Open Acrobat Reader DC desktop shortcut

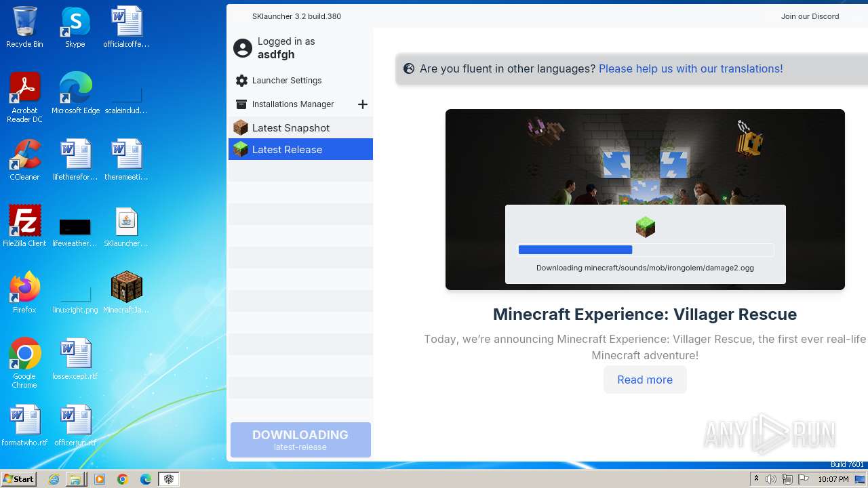click(x=24, y=97)
